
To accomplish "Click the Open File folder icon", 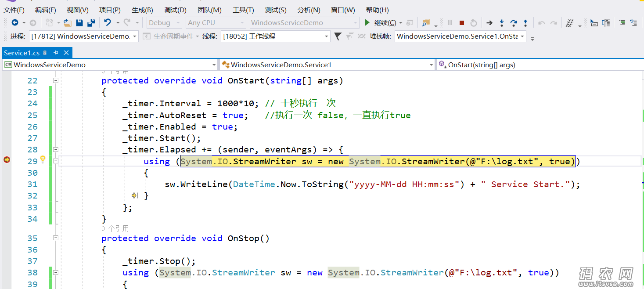I will point(68,22).
